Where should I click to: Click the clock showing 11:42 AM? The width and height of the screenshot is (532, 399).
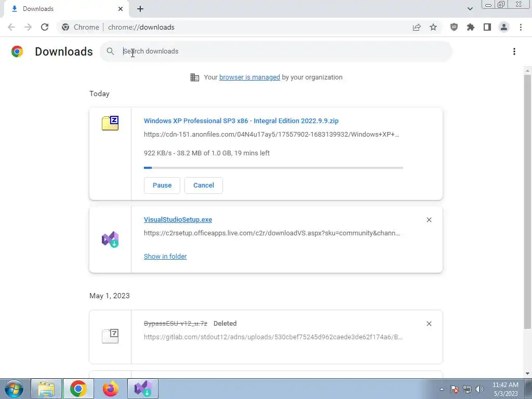pyautogui.click(x=505, y=385)
